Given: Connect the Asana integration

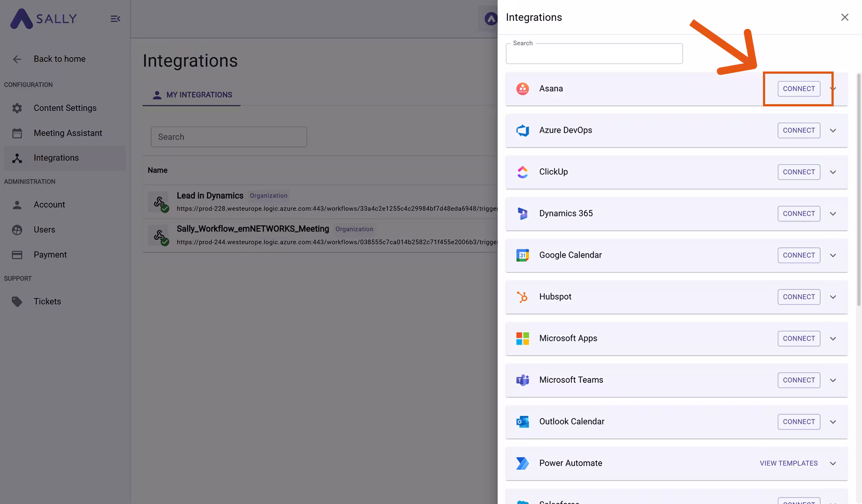Looking at the screenshot, I should 799,89.
